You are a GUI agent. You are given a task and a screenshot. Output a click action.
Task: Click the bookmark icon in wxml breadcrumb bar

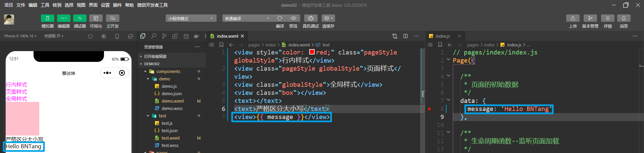(x=221, y=45)
